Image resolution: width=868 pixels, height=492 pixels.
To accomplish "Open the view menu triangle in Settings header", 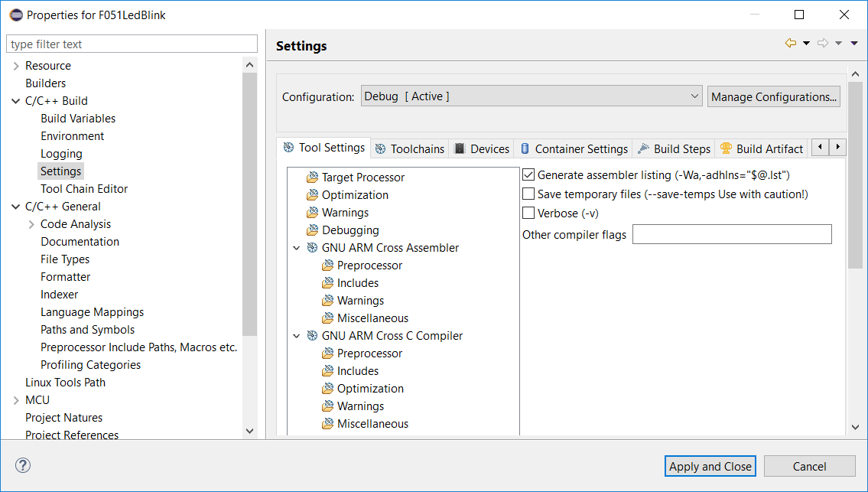I will (x=854, y=44).
